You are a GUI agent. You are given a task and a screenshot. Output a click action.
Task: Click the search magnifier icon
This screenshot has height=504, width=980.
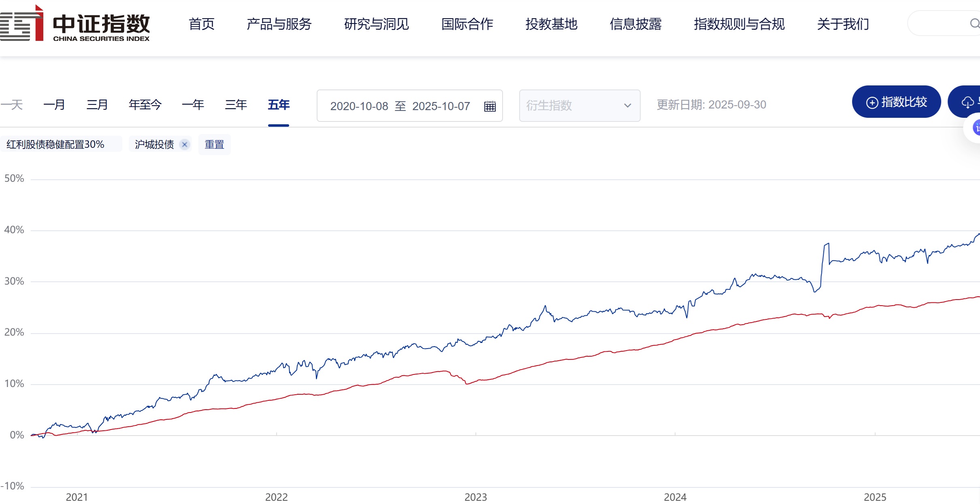(974, 23)
